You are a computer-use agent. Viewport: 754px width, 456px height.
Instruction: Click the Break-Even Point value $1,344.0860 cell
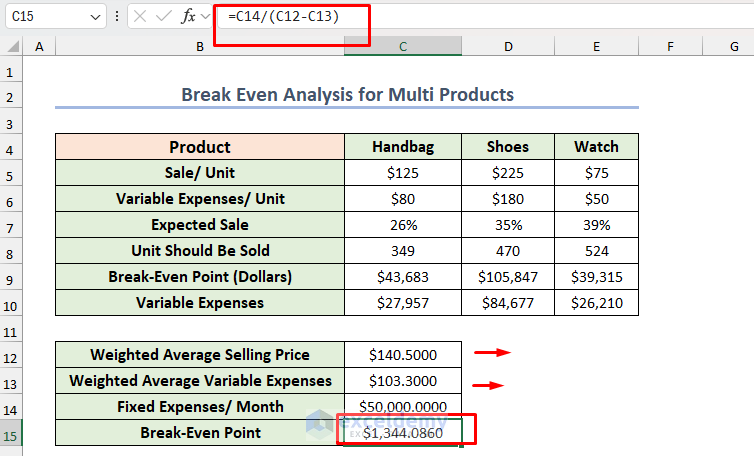[402, 433]
